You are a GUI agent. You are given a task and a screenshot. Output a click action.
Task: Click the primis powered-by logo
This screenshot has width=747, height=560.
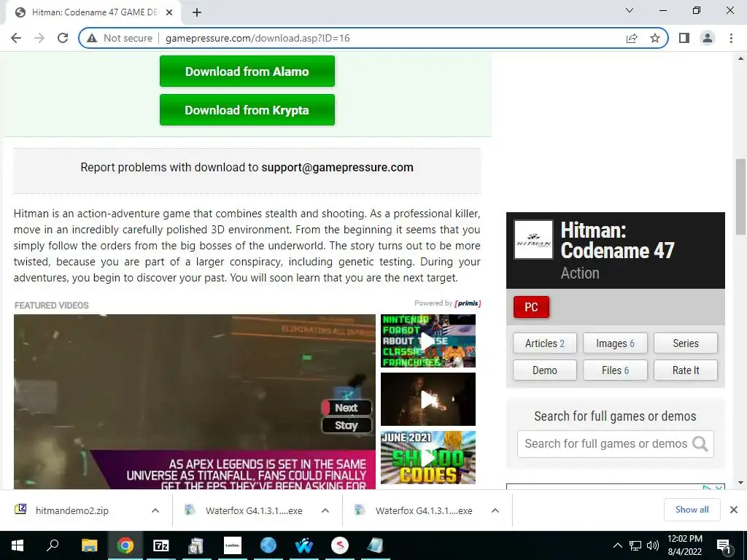[x=468, y=303]
